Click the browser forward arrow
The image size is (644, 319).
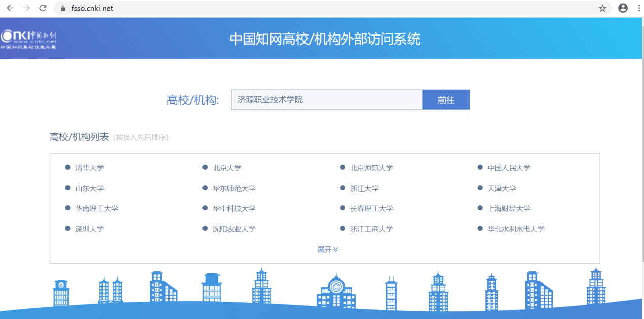click(26, 8)
